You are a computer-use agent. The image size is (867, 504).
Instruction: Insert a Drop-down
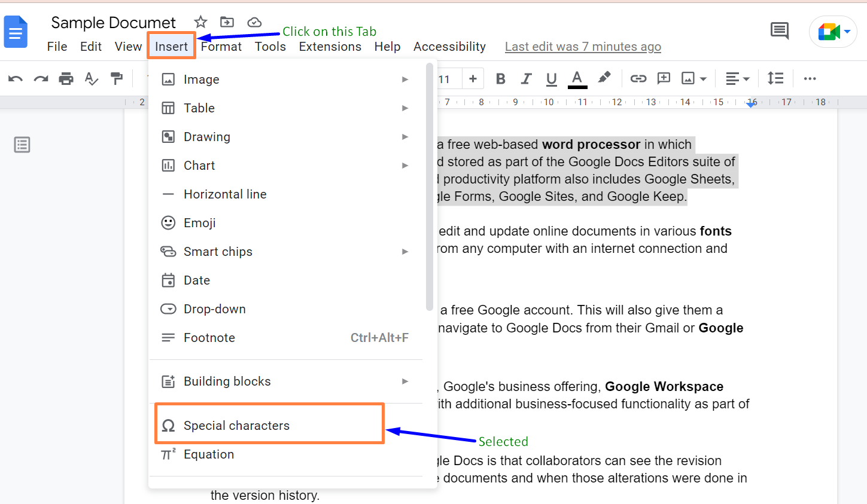pyautogui.click(x=286, y=309)
